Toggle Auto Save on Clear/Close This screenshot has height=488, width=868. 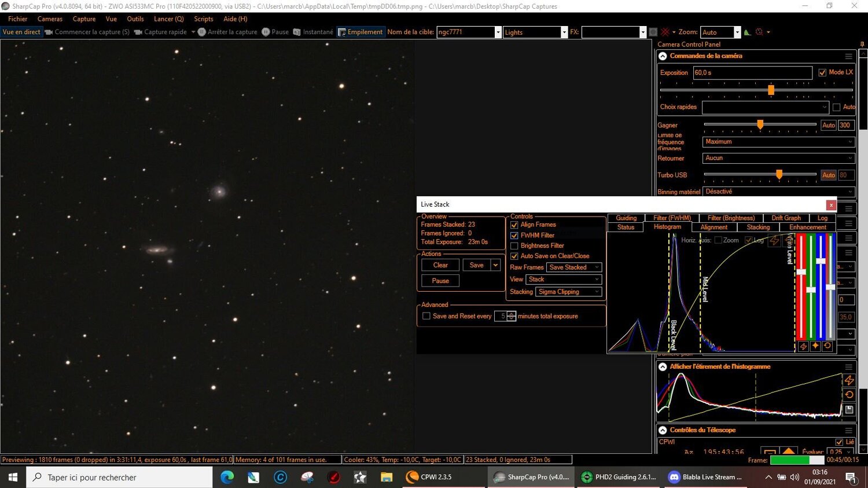coord(514,256)
